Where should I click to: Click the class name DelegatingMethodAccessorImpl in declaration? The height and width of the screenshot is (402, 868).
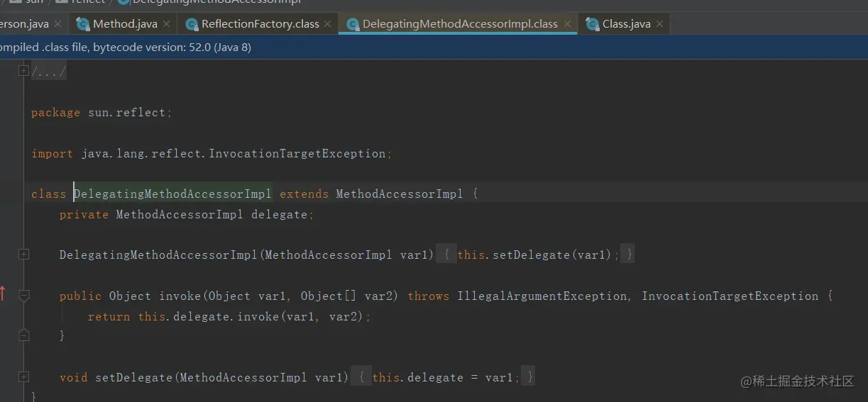point(172,194)
